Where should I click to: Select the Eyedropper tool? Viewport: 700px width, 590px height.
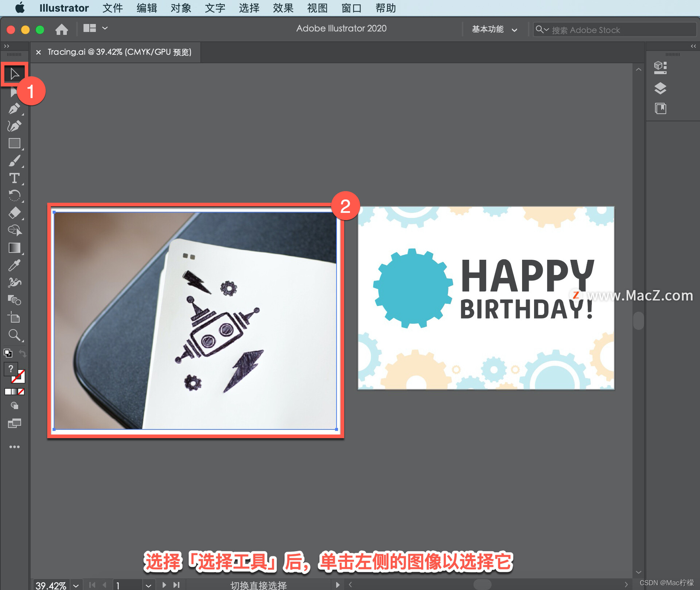tap(14, 266)
